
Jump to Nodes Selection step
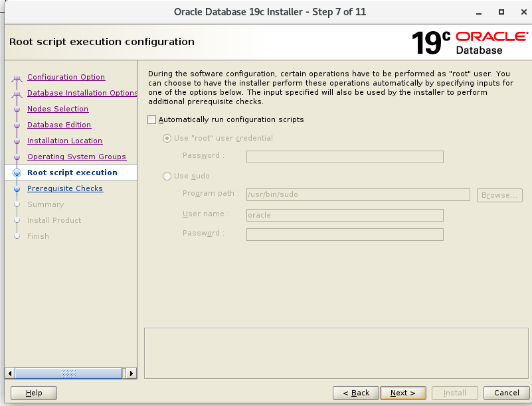(x=58, y=109)
